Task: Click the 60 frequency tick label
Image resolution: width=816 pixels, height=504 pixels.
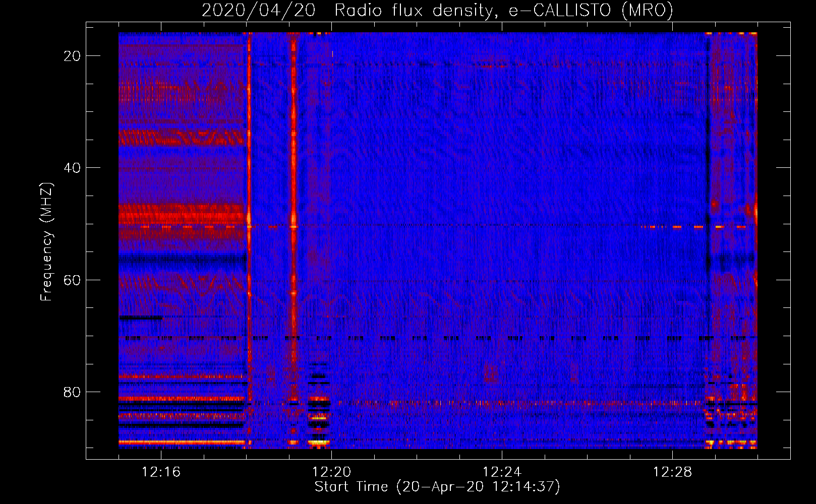Action: point(72,280)
